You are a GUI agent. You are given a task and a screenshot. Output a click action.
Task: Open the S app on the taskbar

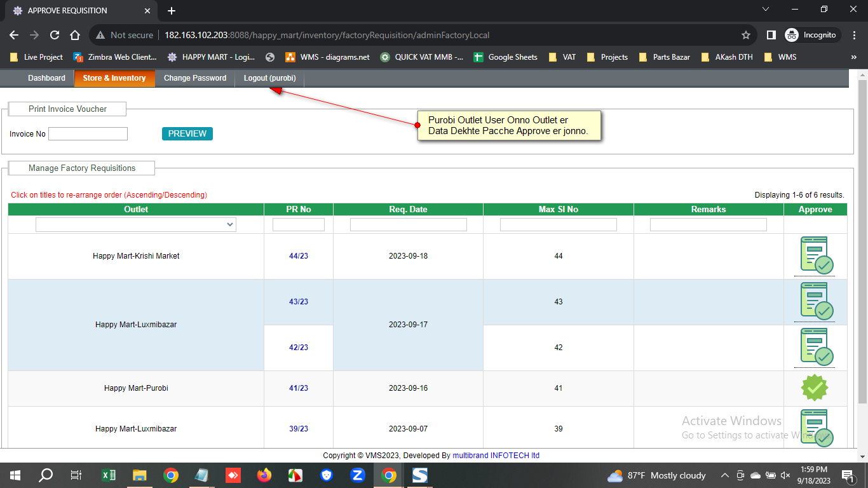pyautogui.click(x=420, y=475)
